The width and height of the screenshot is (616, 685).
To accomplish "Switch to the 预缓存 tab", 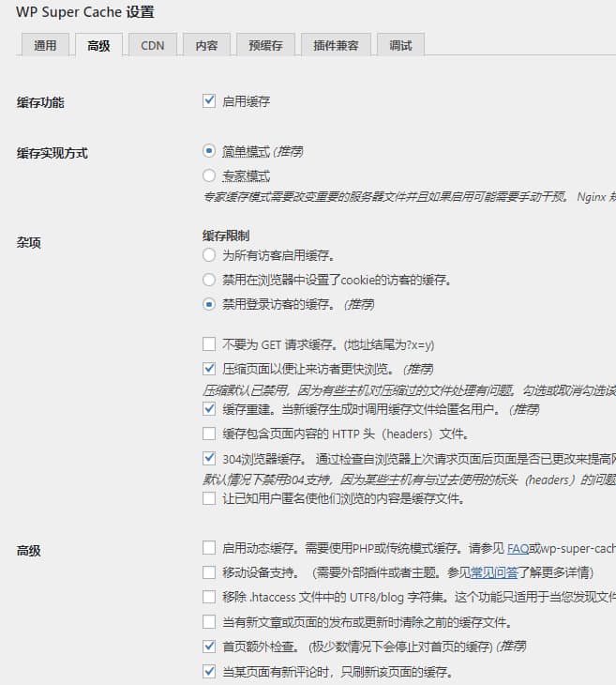I will tap(265, 45).
